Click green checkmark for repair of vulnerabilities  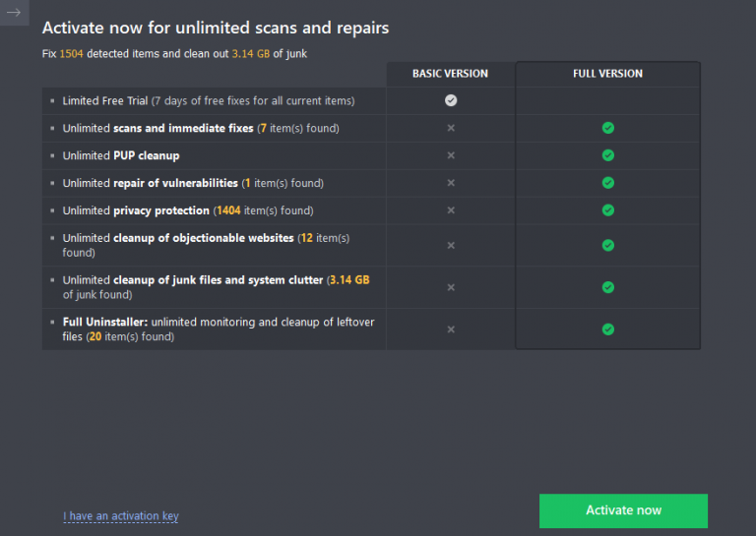(608, 183)
